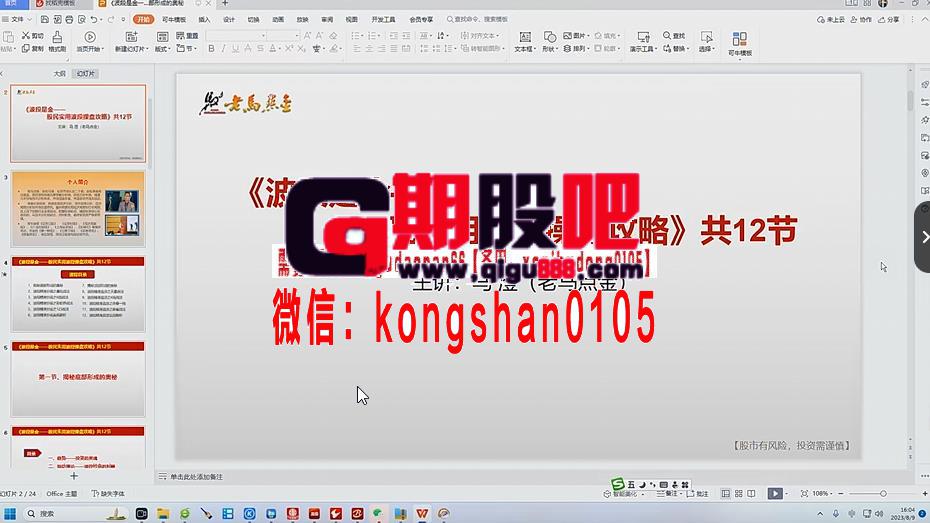This screenshot has width=930, height=523.
Task: Toggle Bold formatting
Action: [211, 49]
